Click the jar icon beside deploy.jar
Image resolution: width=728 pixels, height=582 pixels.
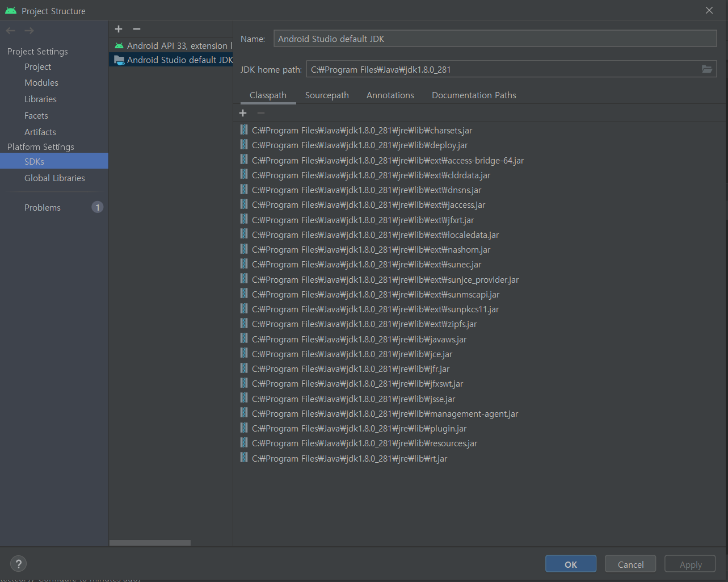coord(244,145)
